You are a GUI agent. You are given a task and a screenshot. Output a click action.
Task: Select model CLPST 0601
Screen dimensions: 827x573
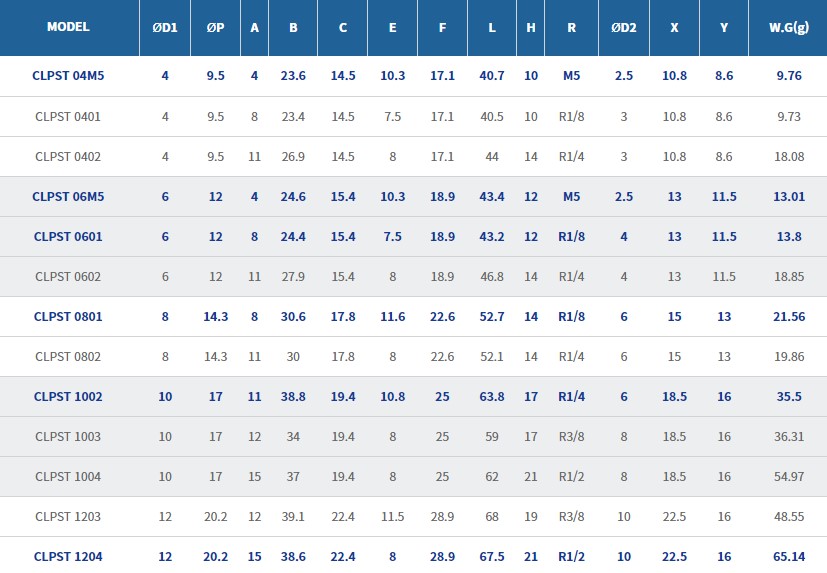point(68,236)
